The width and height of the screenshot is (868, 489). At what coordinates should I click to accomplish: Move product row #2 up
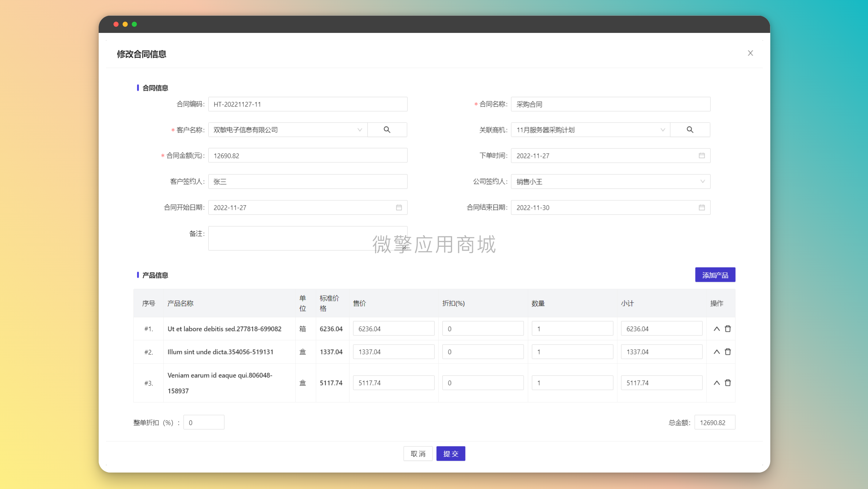pyautogui.click(x=717, y=352)
